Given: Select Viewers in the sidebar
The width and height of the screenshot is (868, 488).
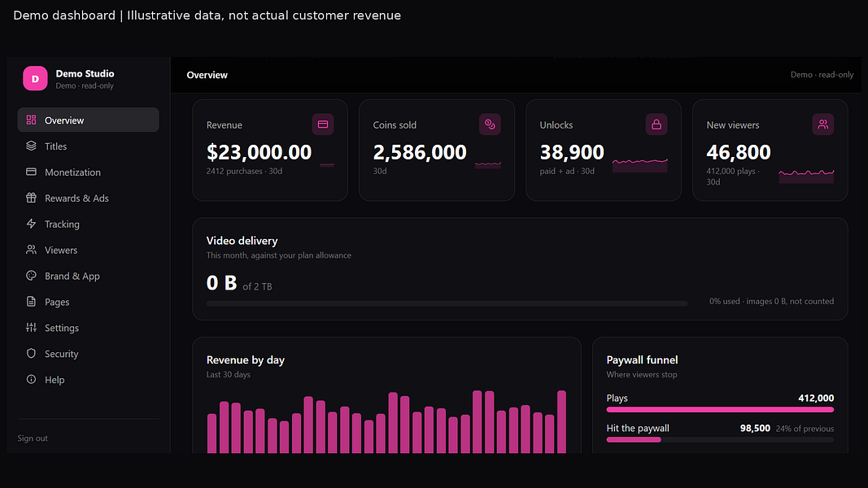Looking at the screenshot, I should tap(88, 250).
